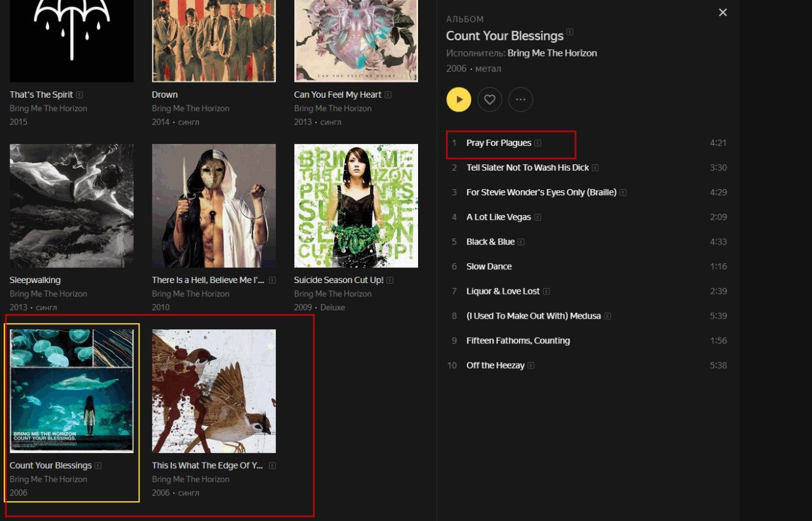The width and height of the screenshot is (812, 521).
Task: Click explicit badge beside panel album title
Action: [570, 32]
